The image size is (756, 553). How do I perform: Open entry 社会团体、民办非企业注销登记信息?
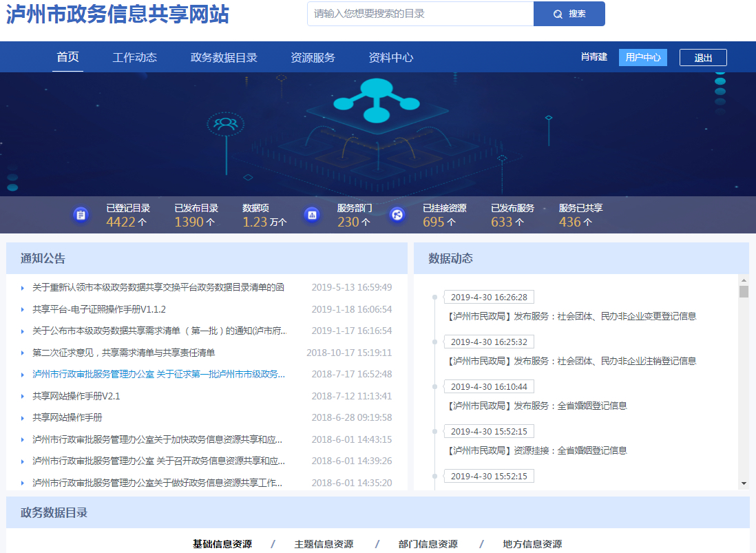572,361
